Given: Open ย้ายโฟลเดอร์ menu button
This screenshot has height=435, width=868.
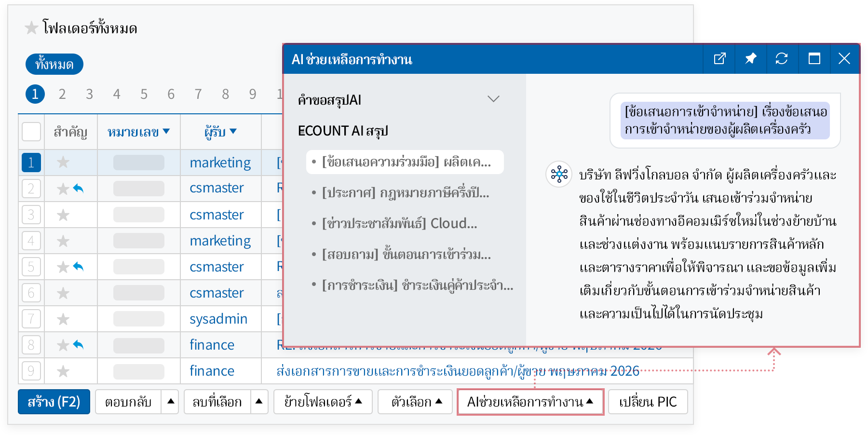Looking at the screenshot, I should coord(323,402).
